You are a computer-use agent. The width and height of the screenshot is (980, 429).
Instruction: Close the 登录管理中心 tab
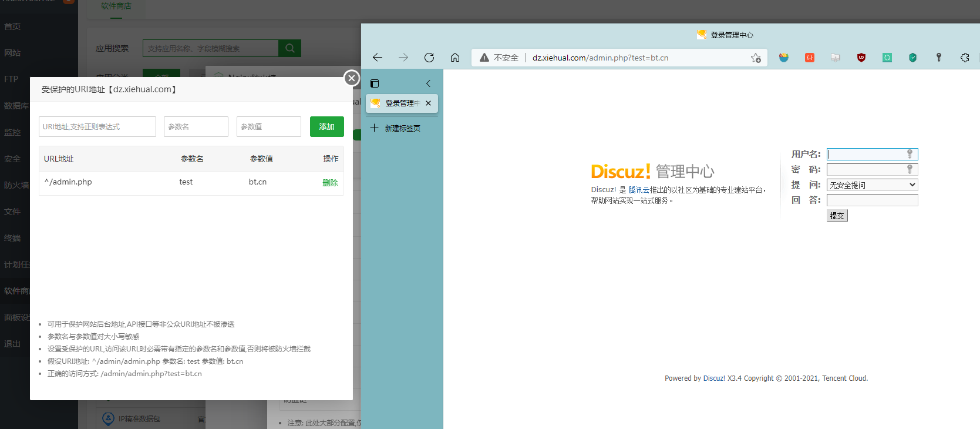(x=428, y=103)
